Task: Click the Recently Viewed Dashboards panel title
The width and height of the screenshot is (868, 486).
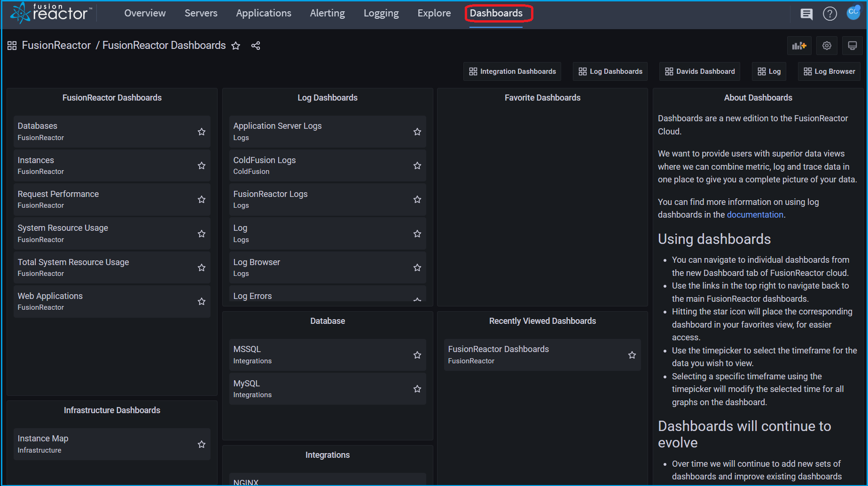Action: 542,321
